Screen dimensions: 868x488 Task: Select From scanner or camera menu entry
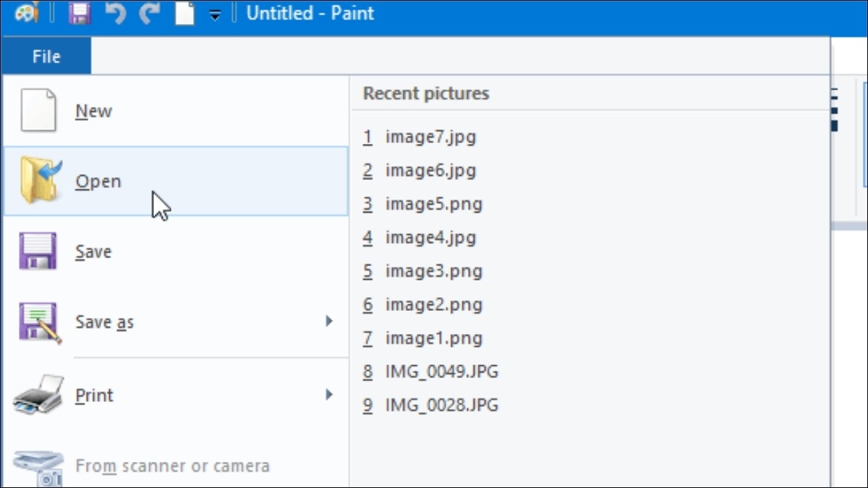tap(176, 466)
